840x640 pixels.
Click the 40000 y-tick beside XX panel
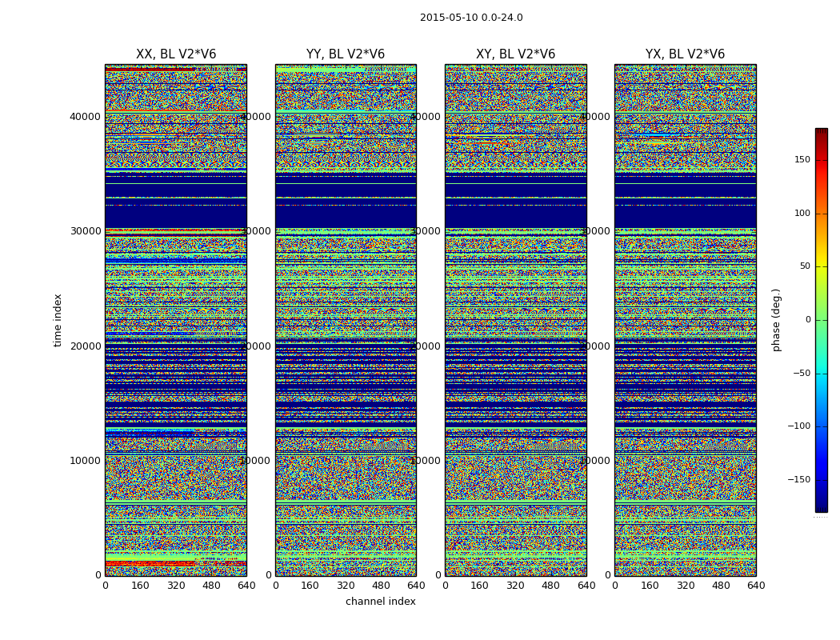pos(85,116)
